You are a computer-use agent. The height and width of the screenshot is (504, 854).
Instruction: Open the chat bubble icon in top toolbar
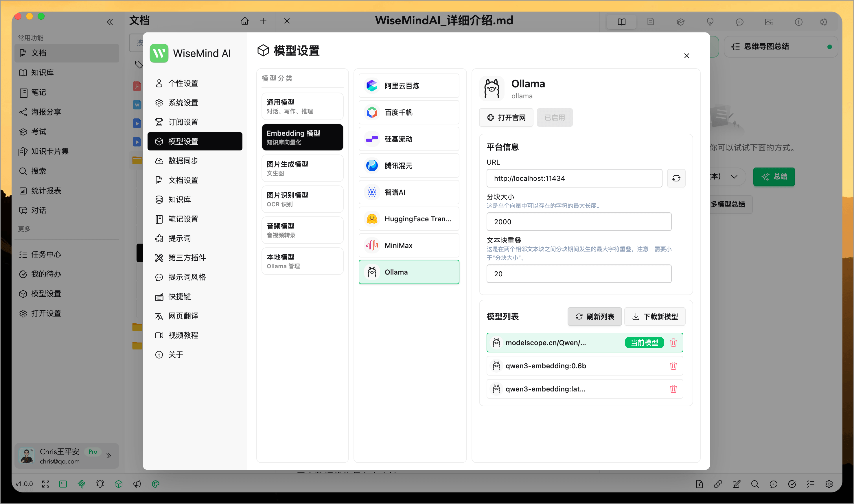click(740, 22)
